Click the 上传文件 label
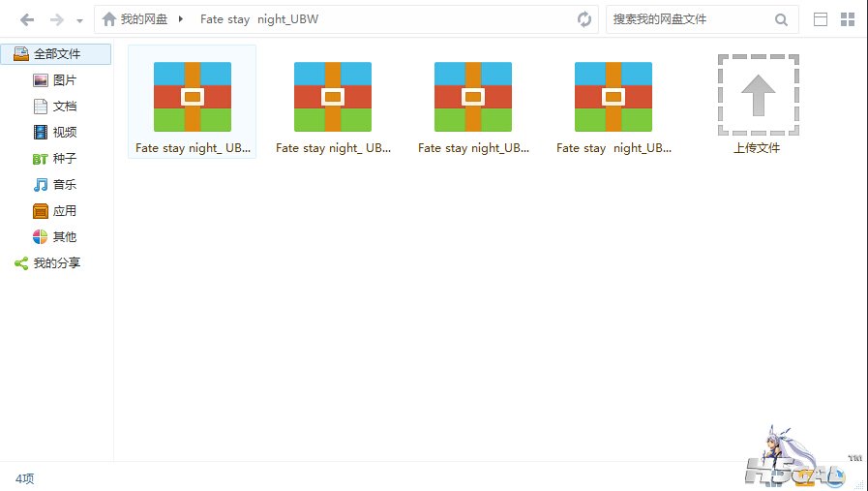Viewport: 868px width, 491px height. [757, 148]
